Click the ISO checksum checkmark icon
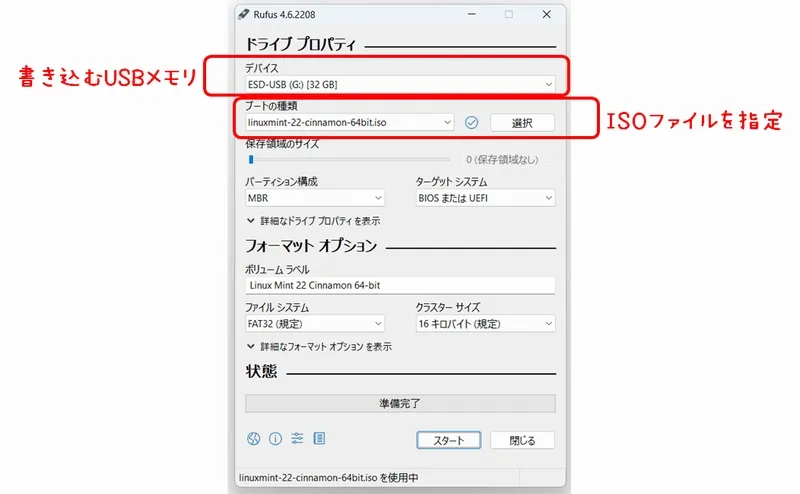 pyautogui.click(x=472, y=122)
